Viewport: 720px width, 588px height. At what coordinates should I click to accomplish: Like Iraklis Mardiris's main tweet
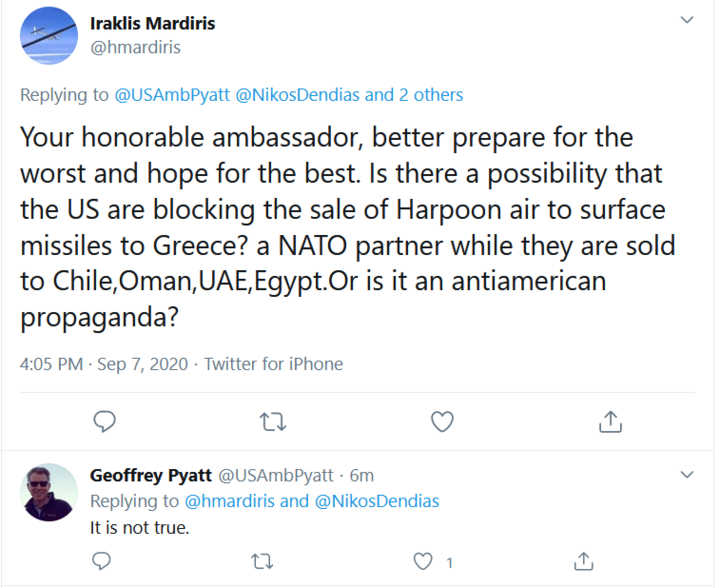tap(442, 422)
